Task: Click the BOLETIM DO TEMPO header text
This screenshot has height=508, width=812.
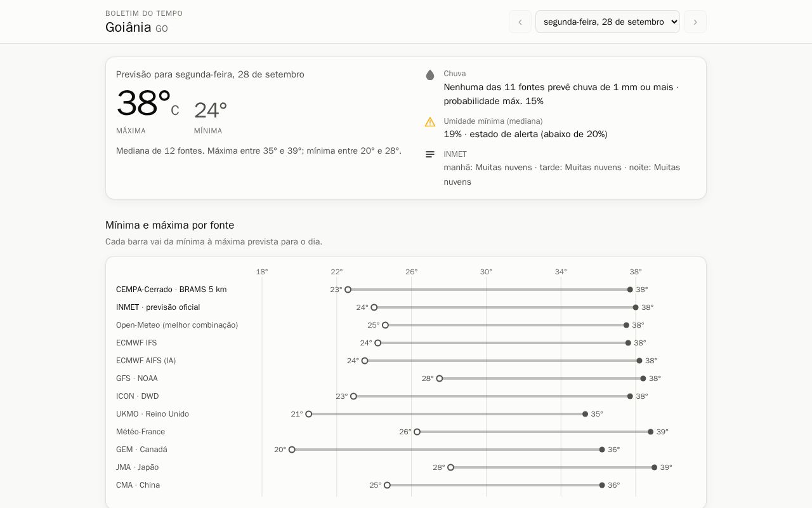Action: 144,13
